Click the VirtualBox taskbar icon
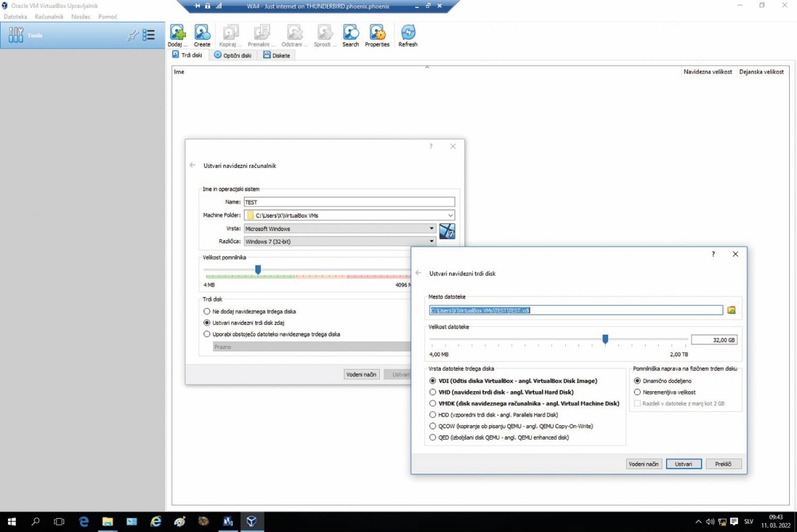This screenshot has height=532, width=797. (x=251, y=522)
